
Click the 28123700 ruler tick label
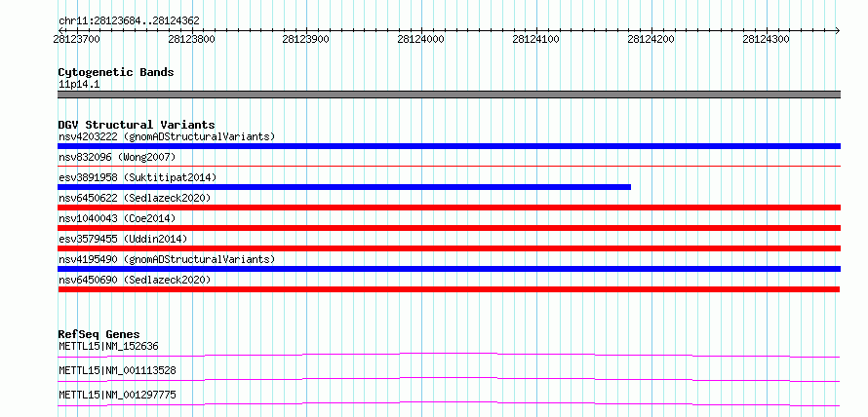77,39
